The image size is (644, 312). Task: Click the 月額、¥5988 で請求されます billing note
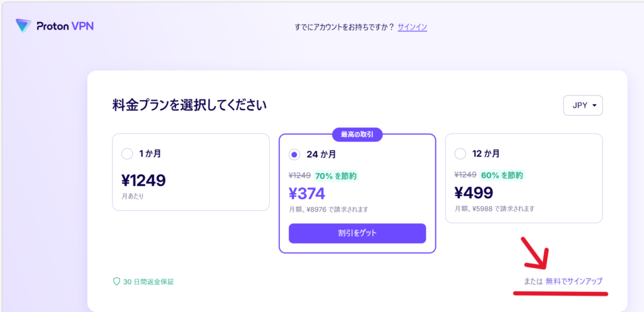494,208
